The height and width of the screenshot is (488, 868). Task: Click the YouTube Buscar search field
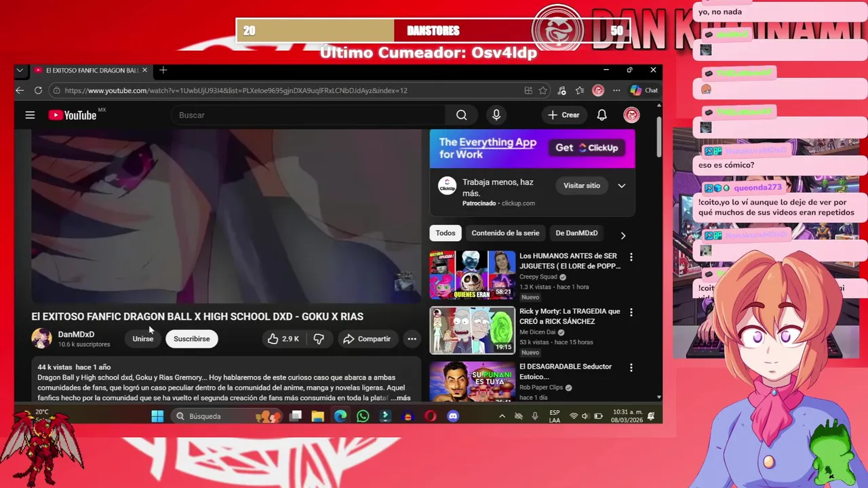click(x=309, y=115)
